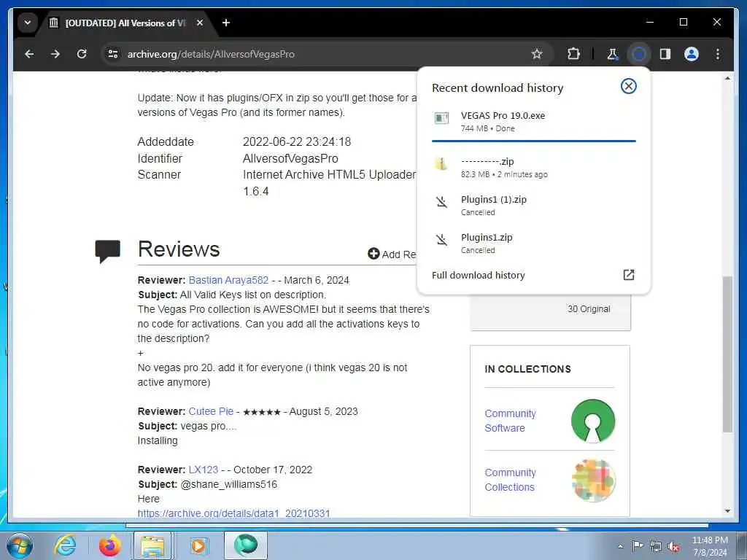Open Windows Media Player taskbar icon
The height and width of the screenshot is (560, 747).
(x=198, y=545)
